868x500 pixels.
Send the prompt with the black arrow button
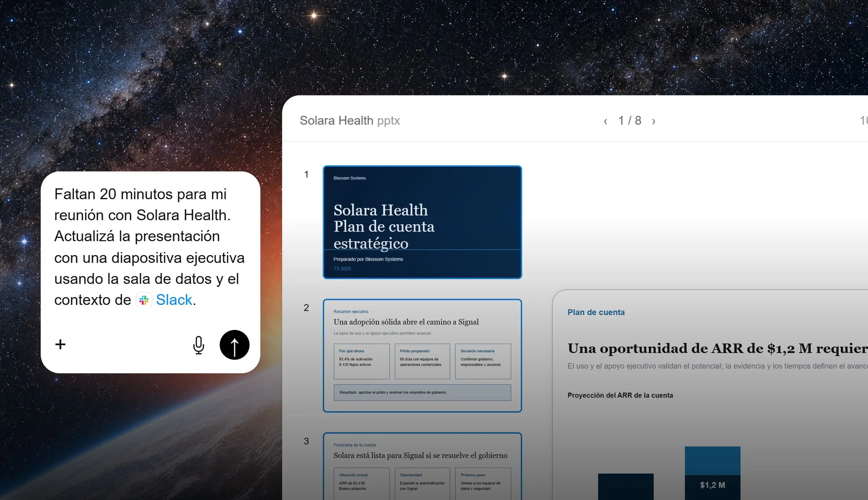(x=234, y=345)
